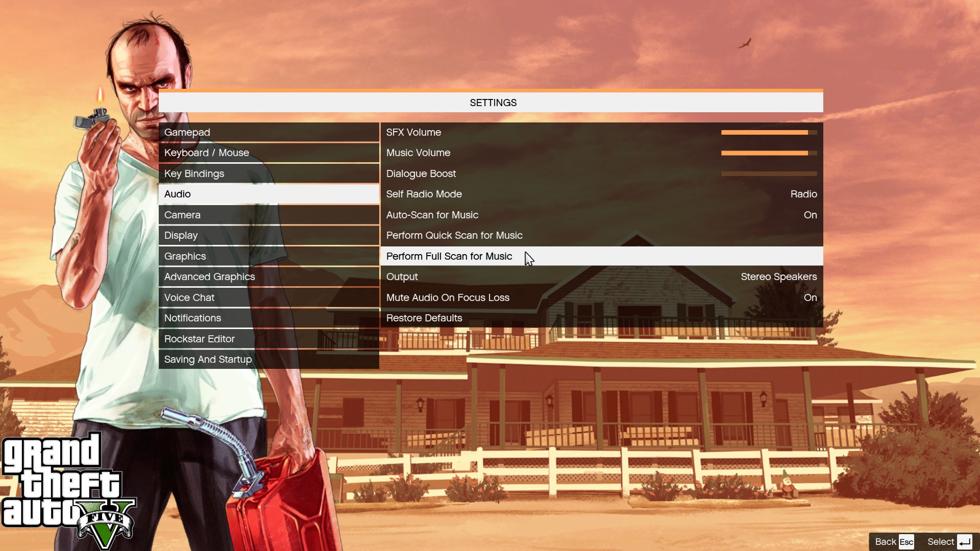Click Restore Defaults button
Image resolution: width=980 pixels, height=551 pixels.
pos(424,317)
